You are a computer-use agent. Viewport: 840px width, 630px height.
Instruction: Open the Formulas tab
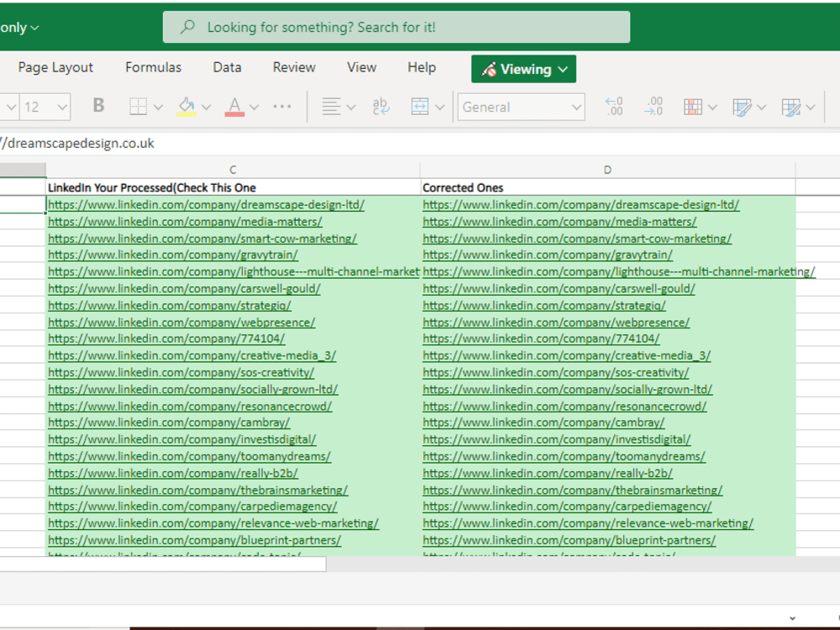(x=153, y=67)
